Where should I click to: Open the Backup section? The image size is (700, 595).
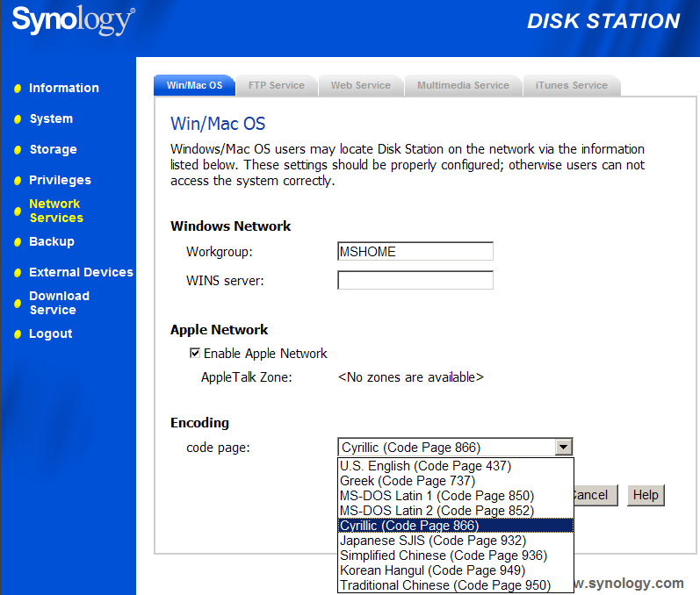tap(51, 241)
